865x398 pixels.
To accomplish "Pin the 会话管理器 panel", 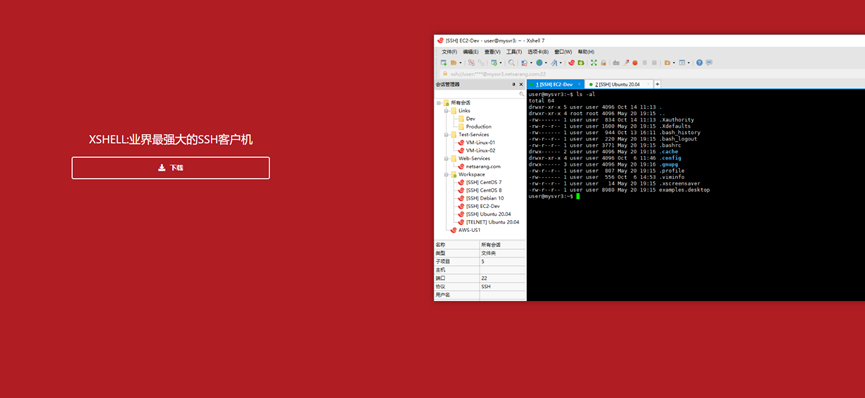I will pos(514,84).
